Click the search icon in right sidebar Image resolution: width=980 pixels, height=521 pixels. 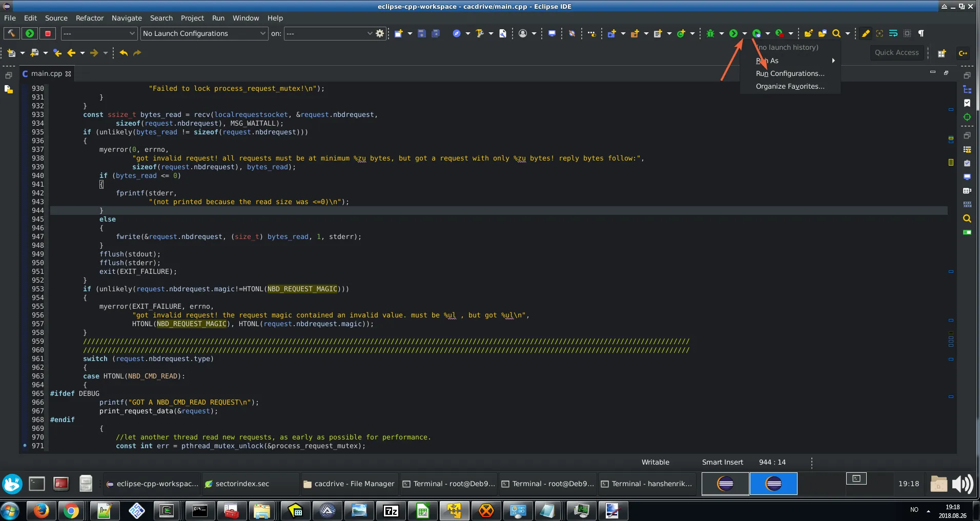(x=967, y=218)
